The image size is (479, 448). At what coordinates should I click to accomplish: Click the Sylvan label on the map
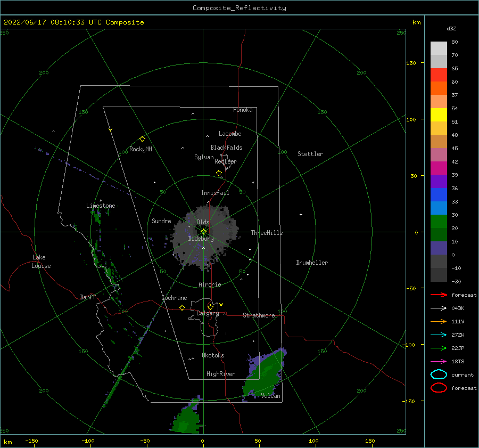204,157
